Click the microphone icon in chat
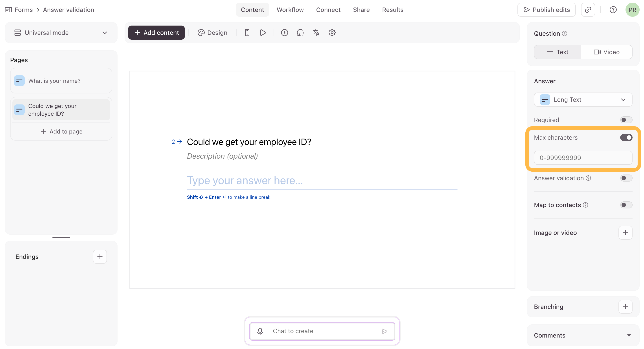 click(x=260, y=331)
